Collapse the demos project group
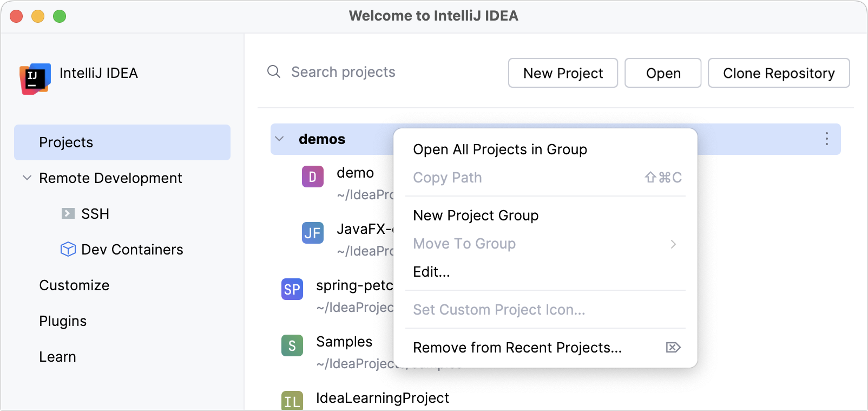Screen dimensions: 868x411 point(279,139)
